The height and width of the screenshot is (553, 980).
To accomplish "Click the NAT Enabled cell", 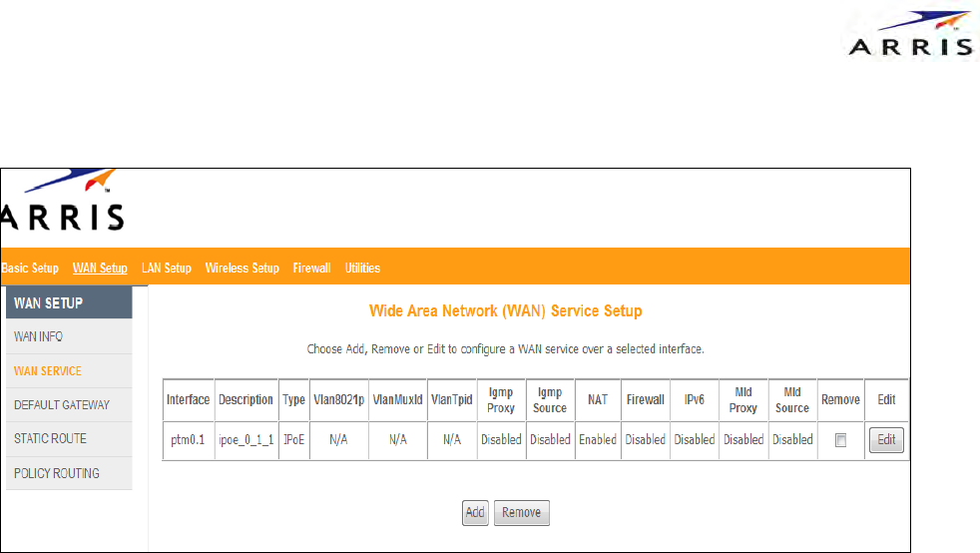I will [598, 440].
